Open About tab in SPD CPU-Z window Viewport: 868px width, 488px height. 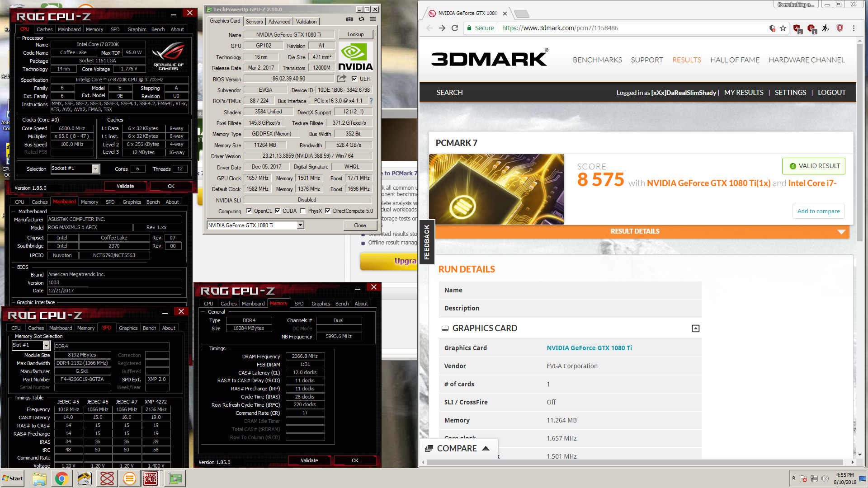click(x=169, y=328)
